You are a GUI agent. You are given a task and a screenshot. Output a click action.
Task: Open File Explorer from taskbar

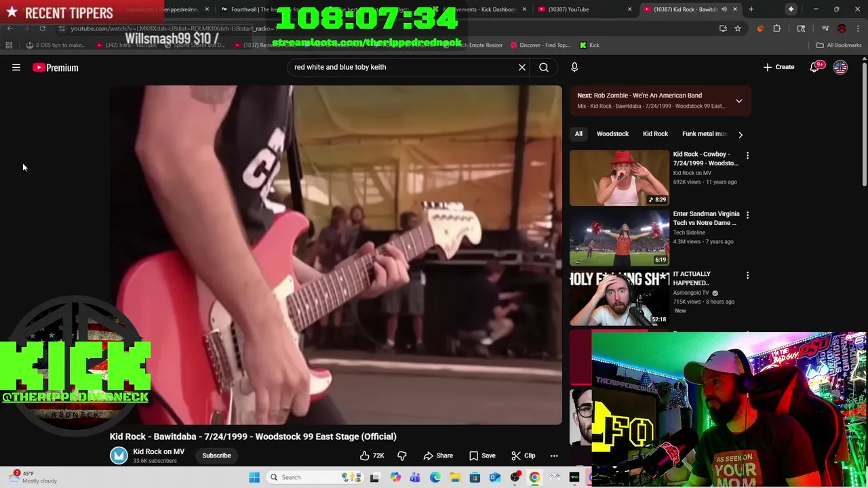[x=455, y=477]
